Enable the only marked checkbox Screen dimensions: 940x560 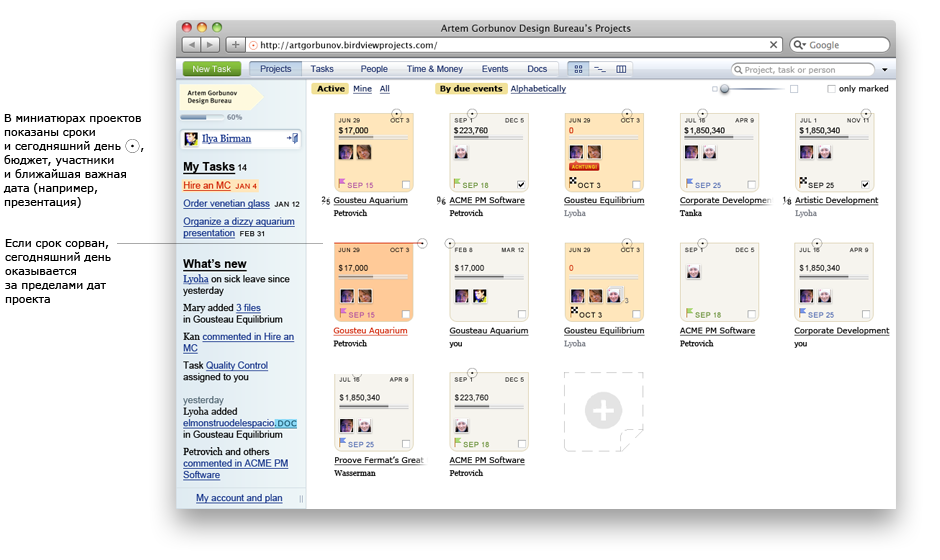click(x=832, y=89)
